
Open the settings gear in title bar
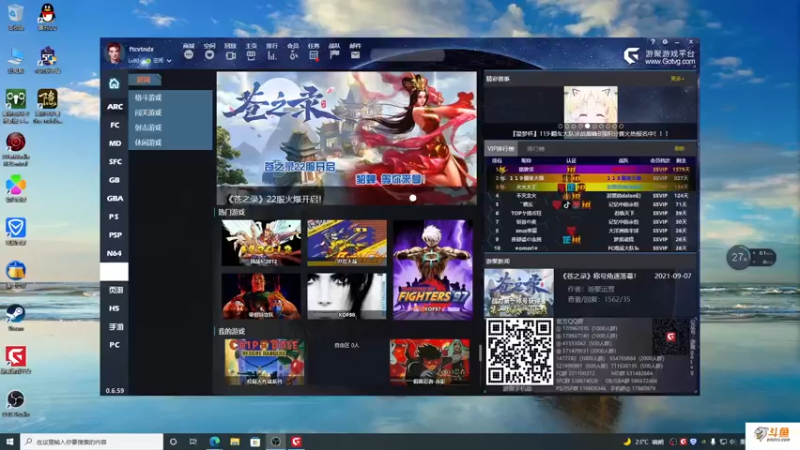pos(665,42)
